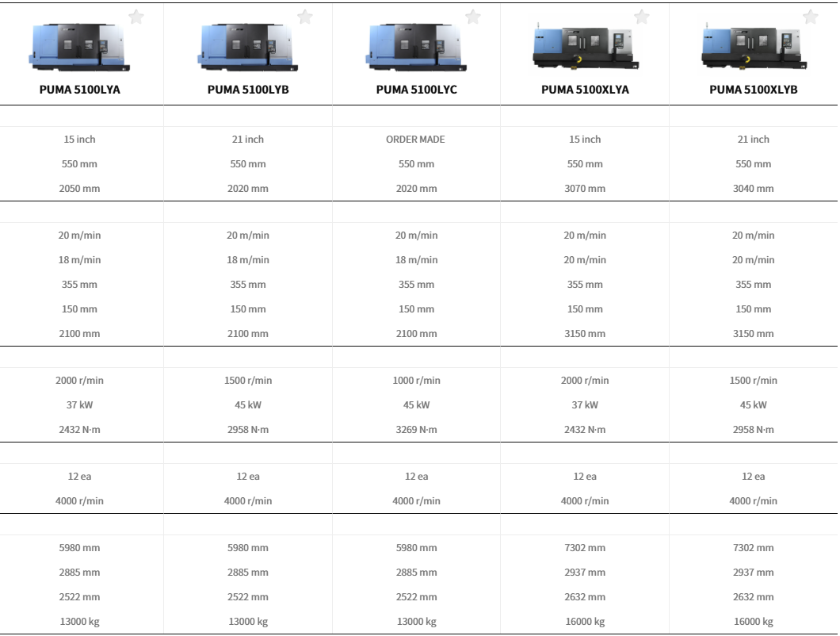Select the "3040 mm" cell

753,189
